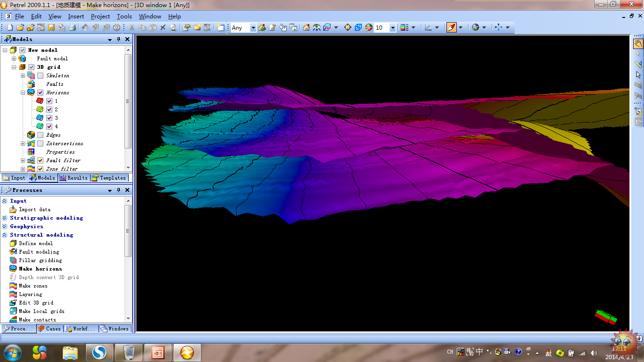644x362 pixels.
Task: Toggle the Fault filter checkbox
Action: [x=40, y=160]
